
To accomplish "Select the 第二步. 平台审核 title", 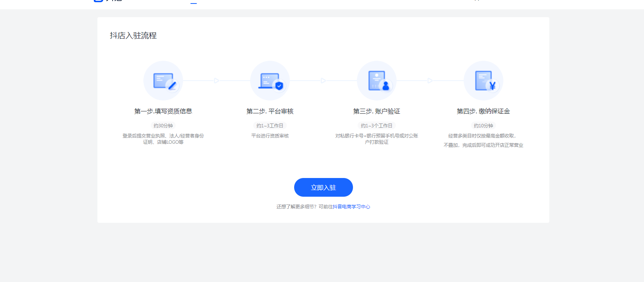I will (x=270, y=111).
